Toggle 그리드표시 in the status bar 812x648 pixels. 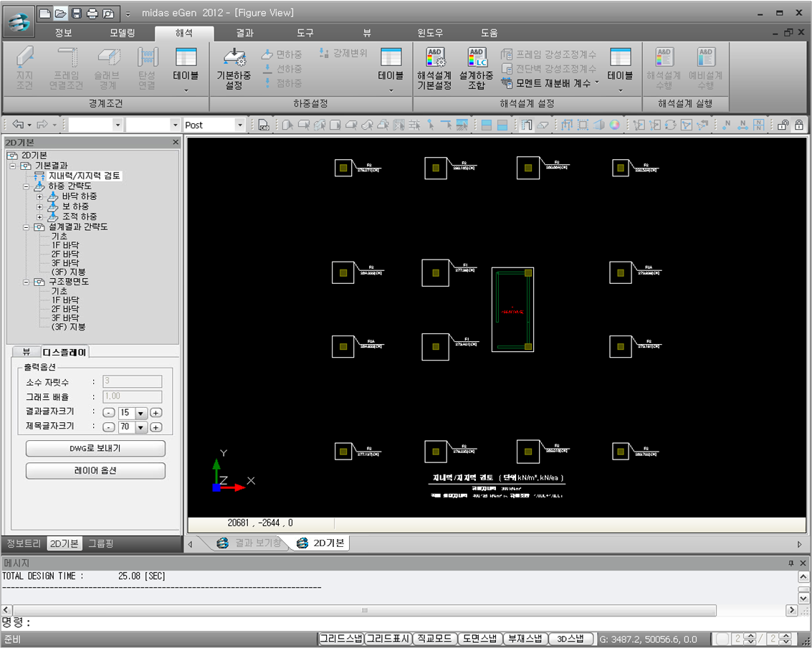tap(388, 639)
